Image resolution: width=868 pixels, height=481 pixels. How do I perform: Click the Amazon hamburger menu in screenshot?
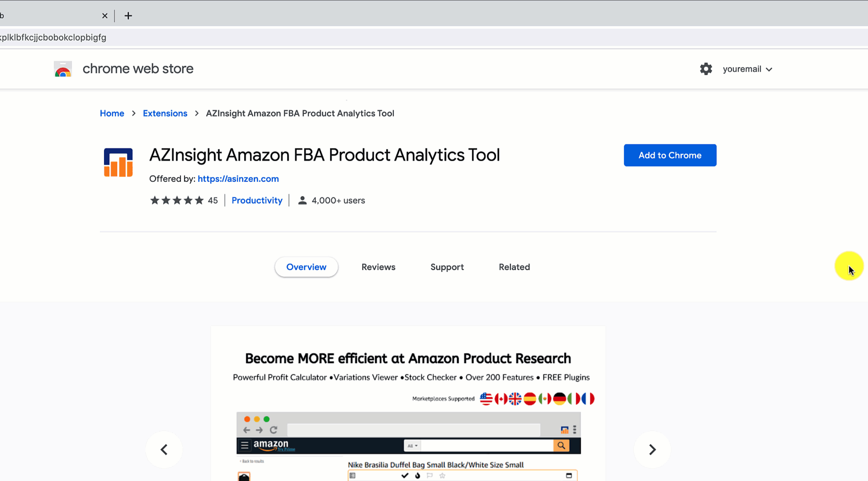click(245, 445)
